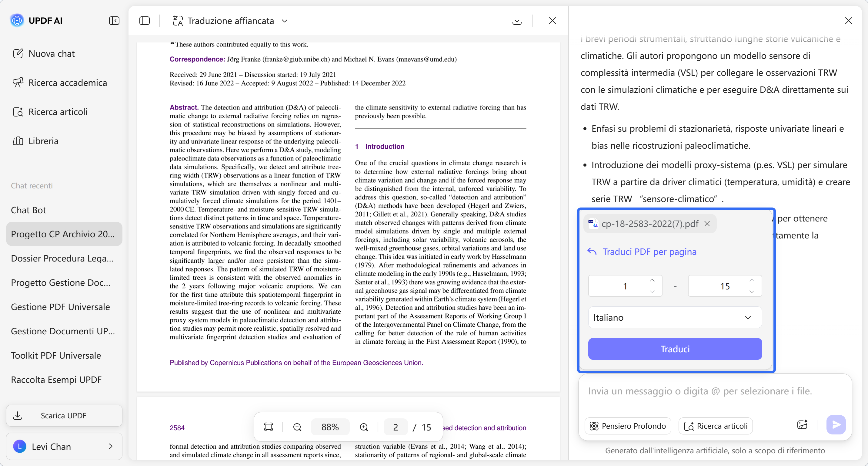Decrease the start page number

pos(652,291)
